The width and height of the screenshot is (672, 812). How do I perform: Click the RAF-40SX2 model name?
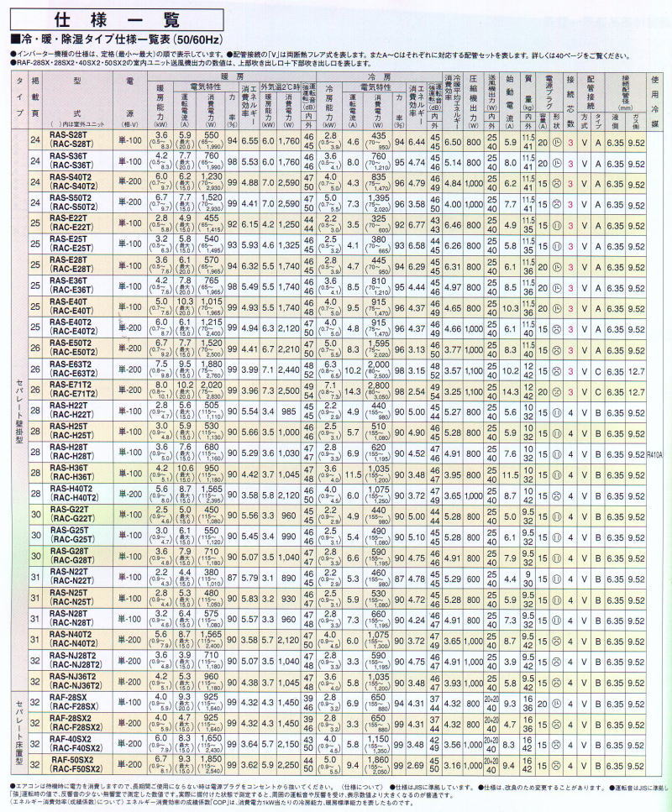coord(72,738)
